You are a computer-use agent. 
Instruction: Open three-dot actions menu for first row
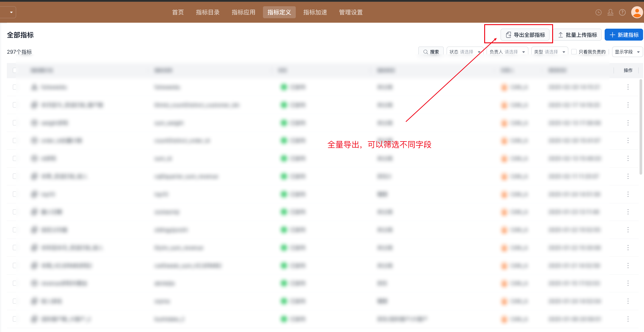[x=628, y=87]
